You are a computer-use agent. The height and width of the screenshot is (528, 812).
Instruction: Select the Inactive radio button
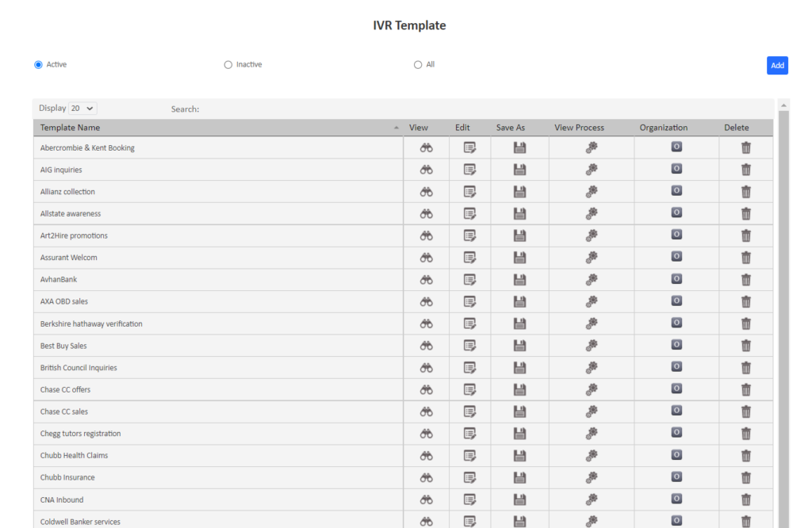coord(228,64)
